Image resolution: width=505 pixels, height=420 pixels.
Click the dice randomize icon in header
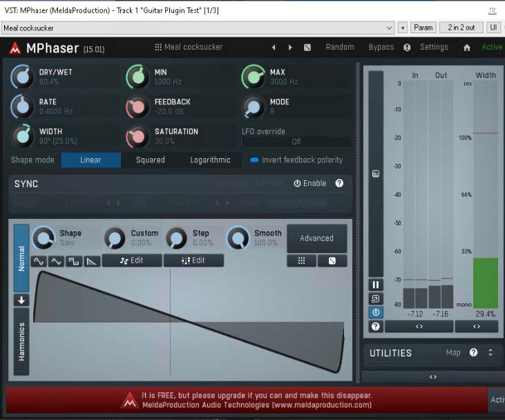pyautogui.click(x=307, y=48)
